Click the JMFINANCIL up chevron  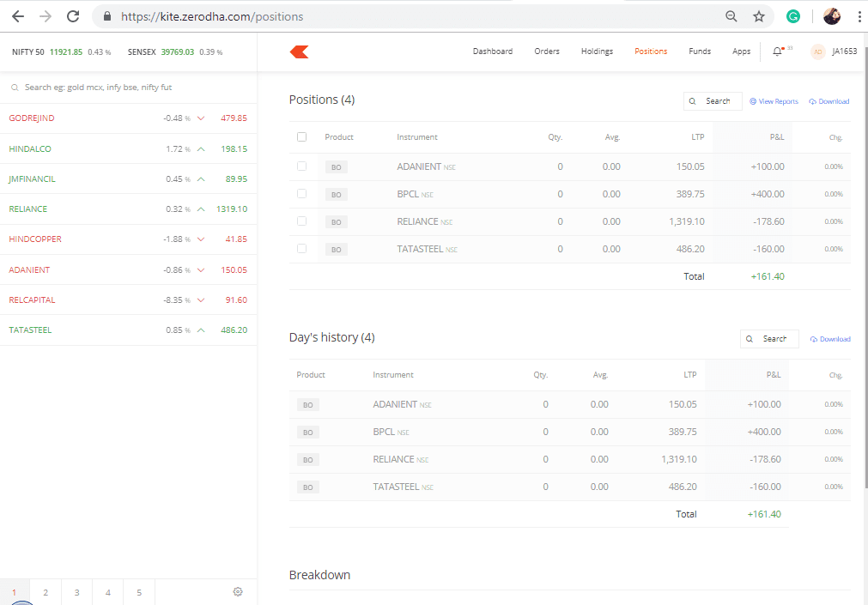(x=201, y=179)
